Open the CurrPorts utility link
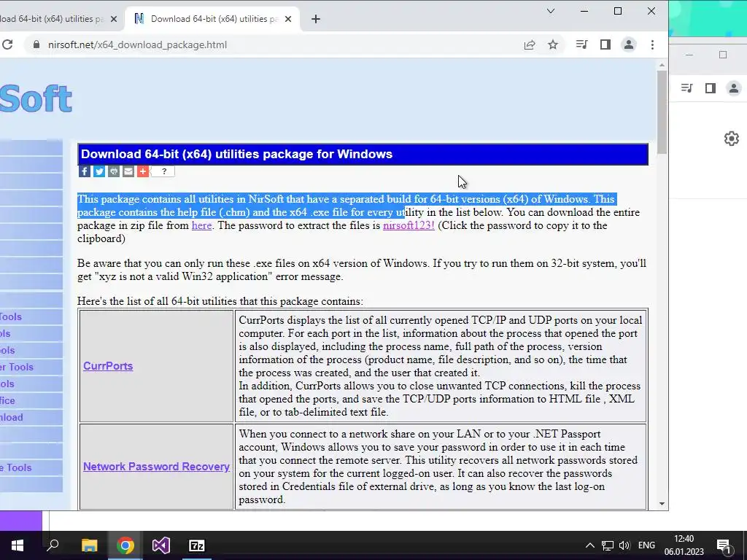Viewport: 747px width, 560px height. [108, 366]
